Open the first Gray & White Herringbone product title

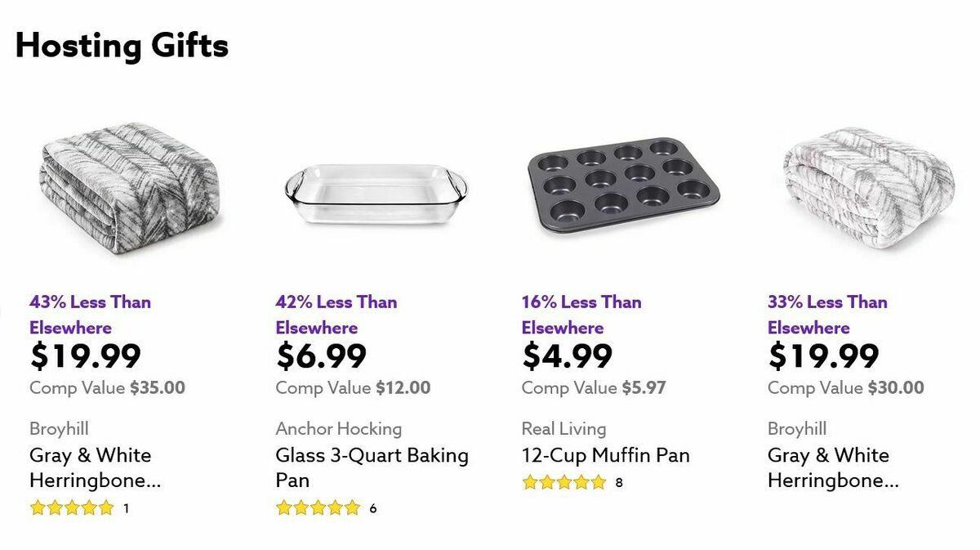tap(90, 467)
